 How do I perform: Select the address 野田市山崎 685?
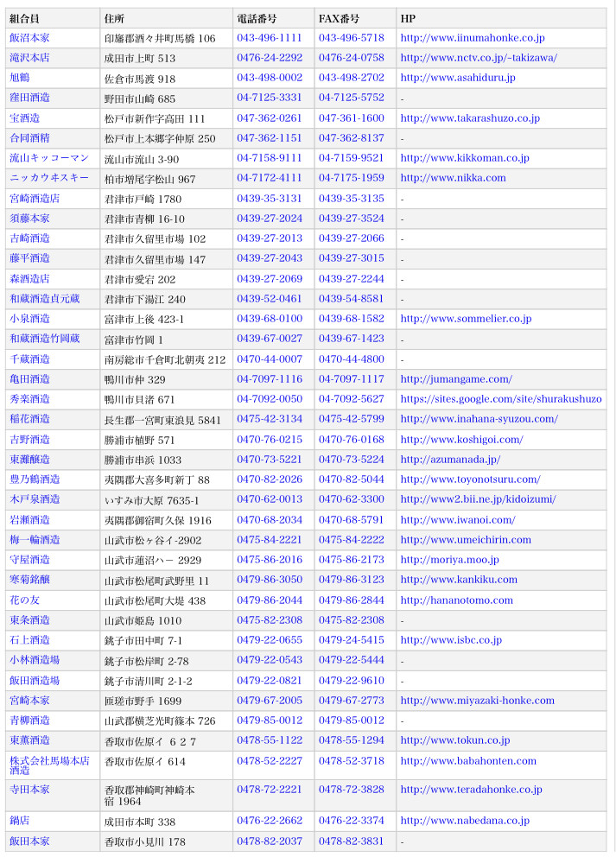click(x=139, y=98)
